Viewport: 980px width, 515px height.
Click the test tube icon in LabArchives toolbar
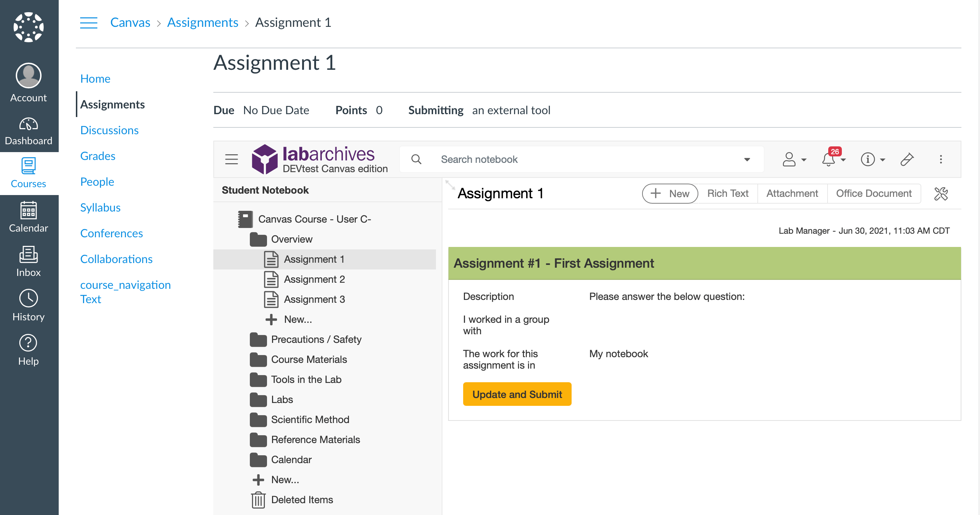pyautogui.click(x=907, y=159)
